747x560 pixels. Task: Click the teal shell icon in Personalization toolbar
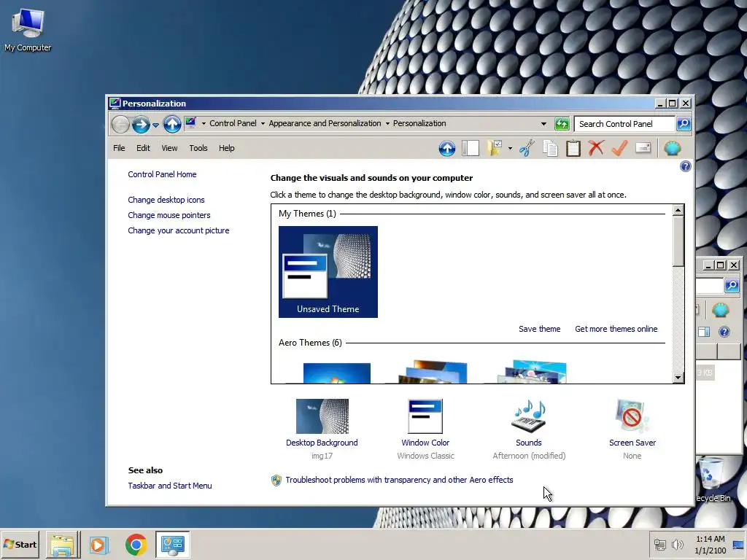pos(672,148)
